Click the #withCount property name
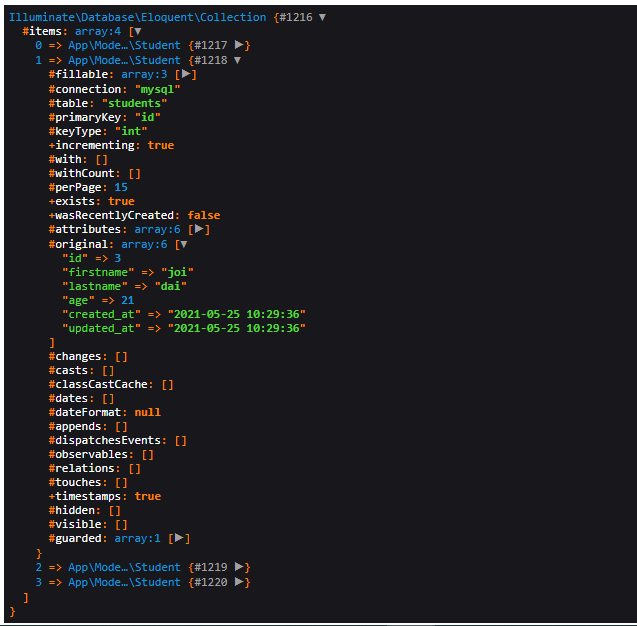This screenshot has width=637, height=626. pos(82,173)
